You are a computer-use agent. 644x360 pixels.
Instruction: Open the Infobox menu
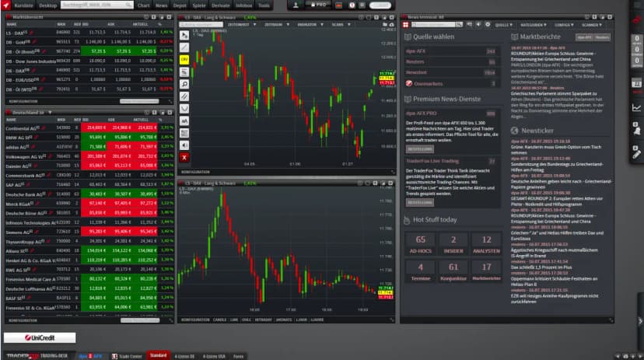(244, 5)
